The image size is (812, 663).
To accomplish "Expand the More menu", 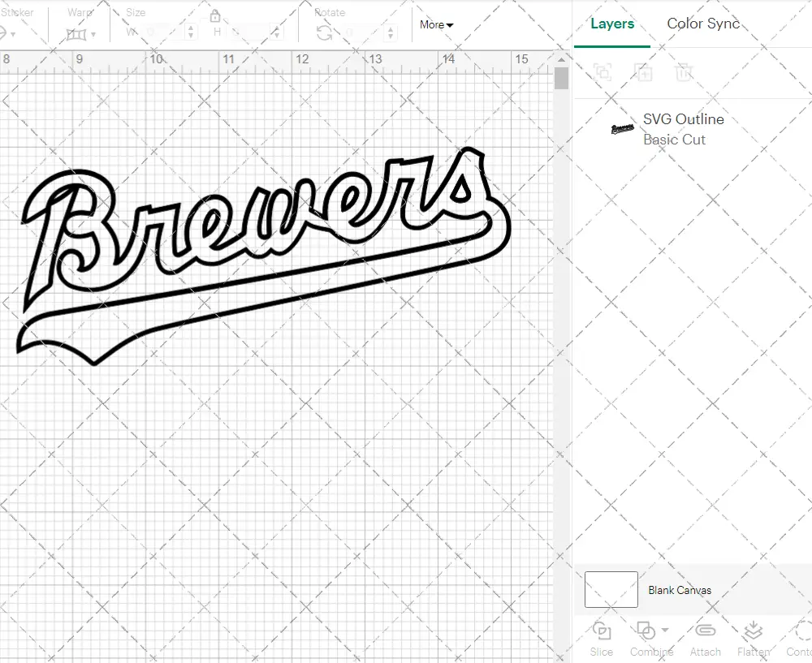I will (x=436, y=25).
